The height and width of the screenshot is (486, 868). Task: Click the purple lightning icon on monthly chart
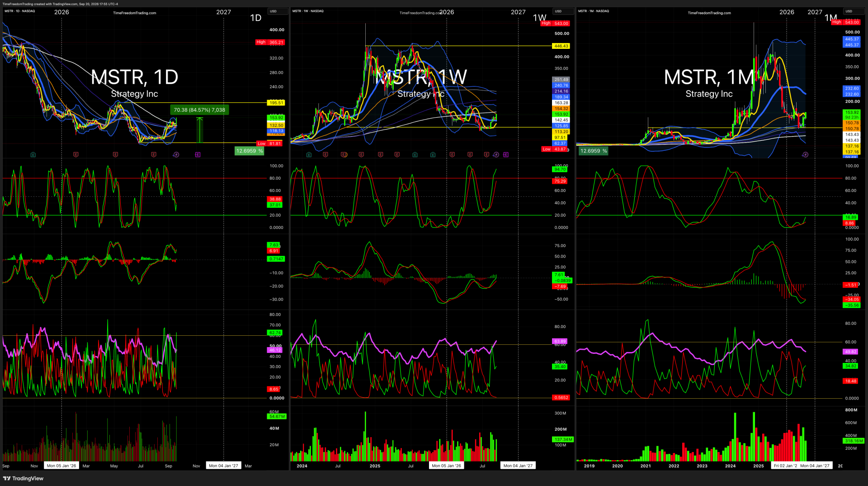point(805,155)
